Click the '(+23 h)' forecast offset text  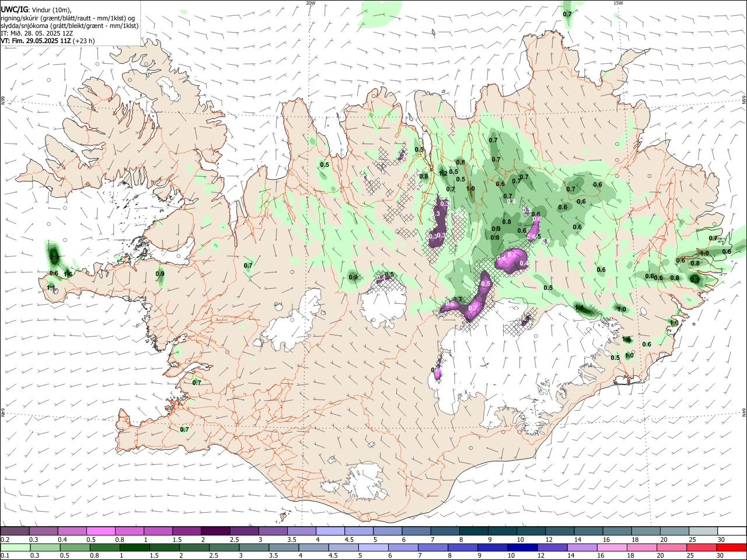point(83,41)
